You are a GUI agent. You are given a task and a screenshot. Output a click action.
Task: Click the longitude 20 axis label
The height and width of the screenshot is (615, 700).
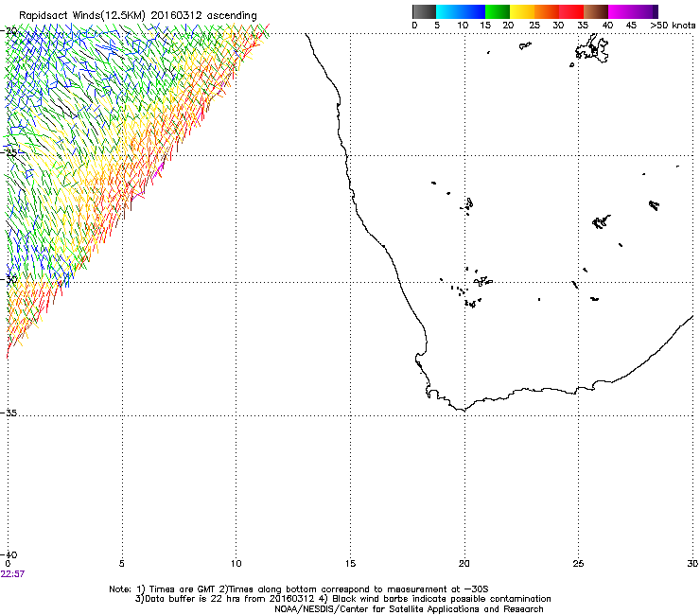point(464,564)
